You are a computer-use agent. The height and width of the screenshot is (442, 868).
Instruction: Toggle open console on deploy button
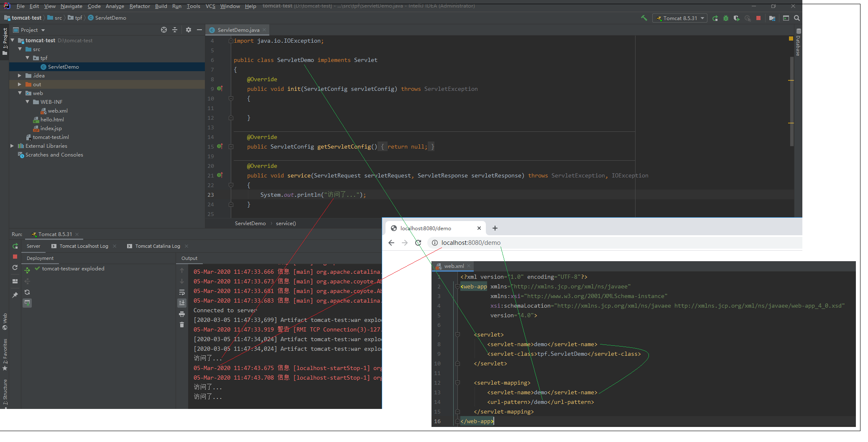click(27, 303)
